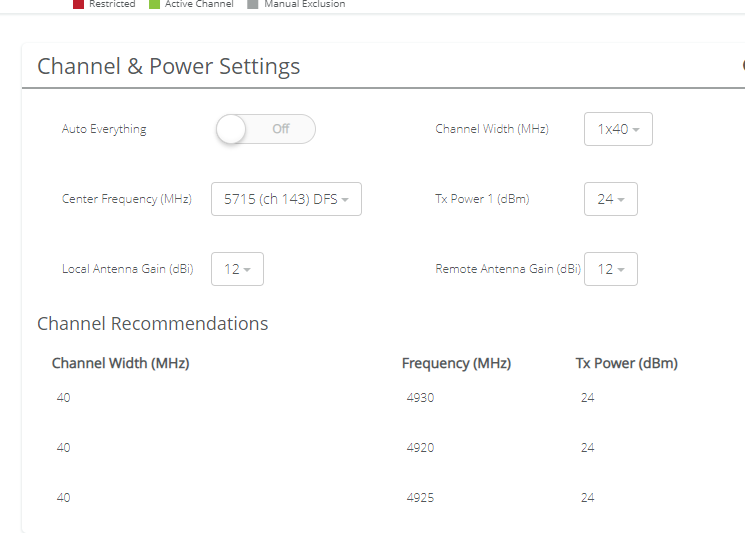Click the Frequency (MHz) column header
The width and height of the screenshot is (745, 533).
click(x=456, y=363)
